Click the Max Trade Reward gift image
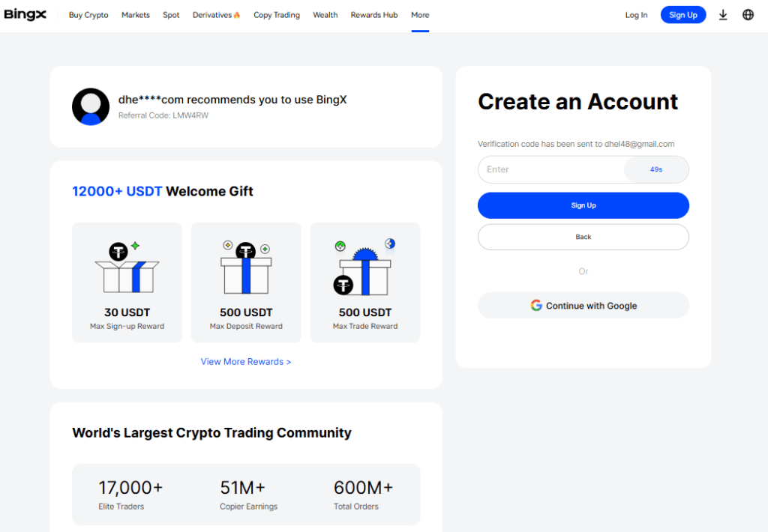The height and width of the screenshot is (532, 768). pyautogui.click(x=365, y=267)
